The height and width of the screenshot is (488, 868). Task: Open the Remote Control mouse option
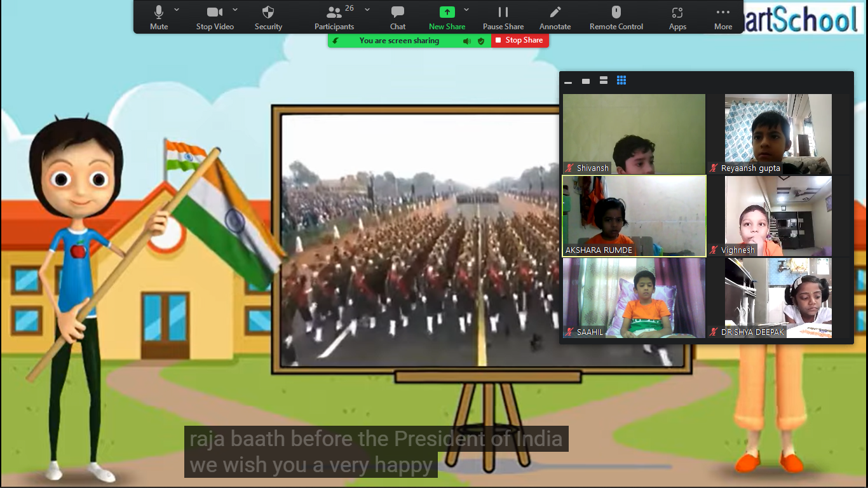pyautogui.click(x=616, y=17)
